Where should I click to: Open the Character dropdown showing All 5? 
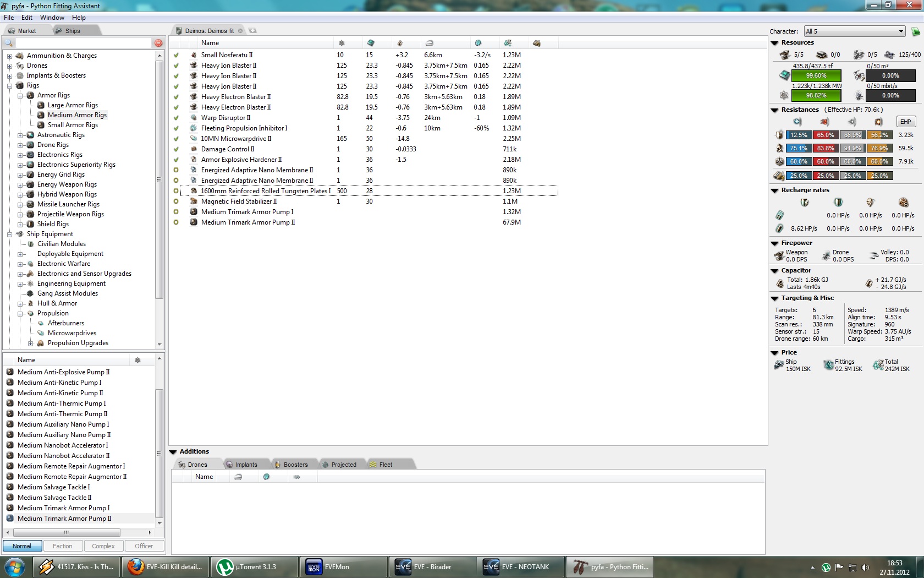click(855, 31)
